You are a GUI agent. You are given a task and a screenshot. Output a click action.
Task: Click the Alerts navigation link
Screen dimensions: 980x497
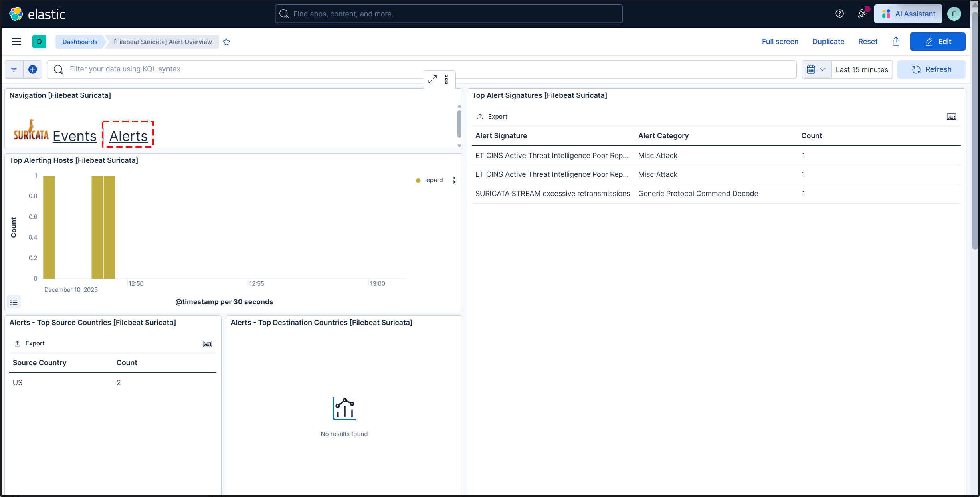(x=128, y=136)
